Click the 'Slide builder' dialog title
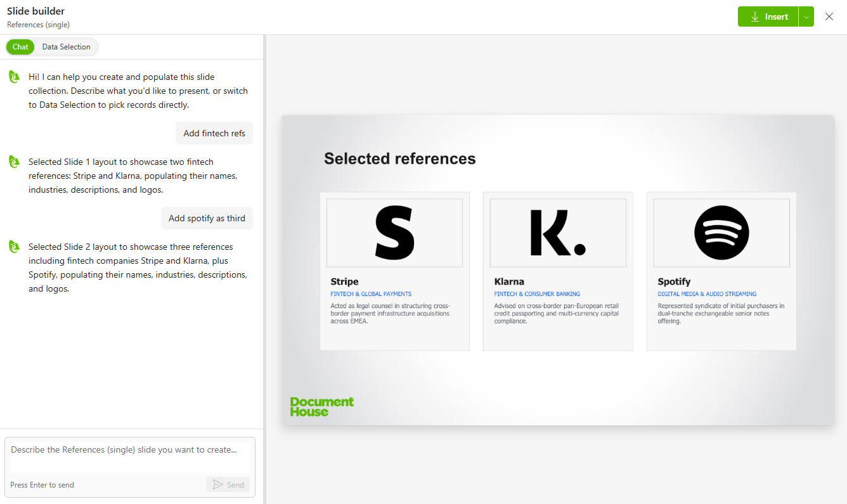This screenshot has height=504, width=847. pyautogui.click(x=36, y=11)
